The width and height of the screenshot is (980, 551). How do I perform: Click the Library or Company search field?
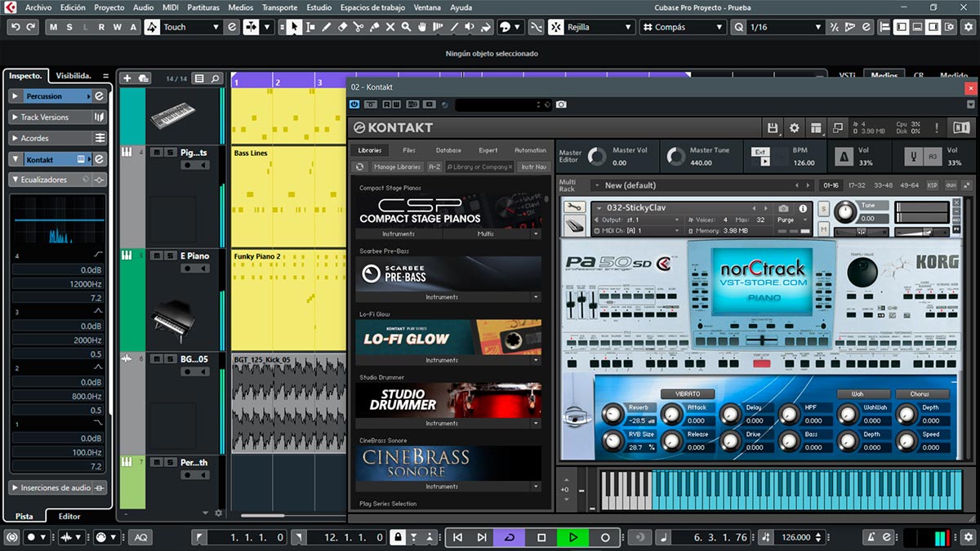[480, 167]
